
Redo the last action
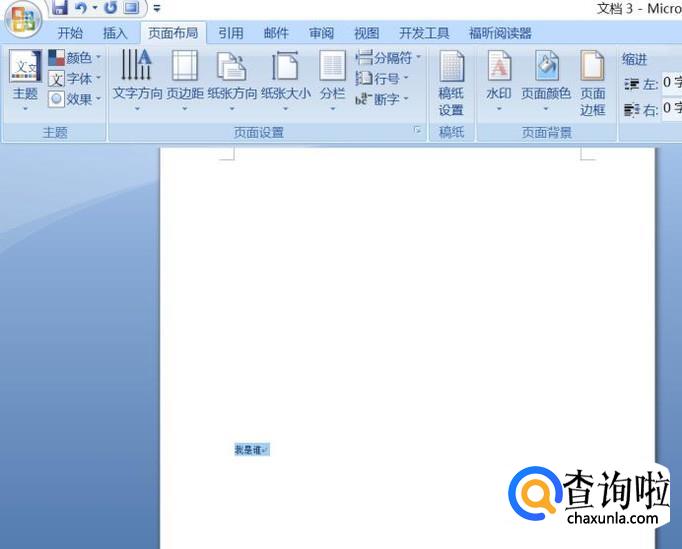110,7
